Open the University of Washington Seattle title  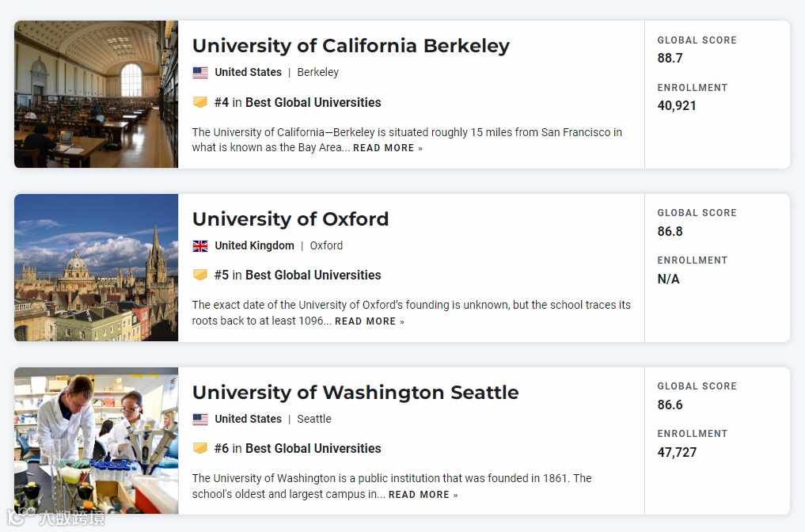pos(355,393)
